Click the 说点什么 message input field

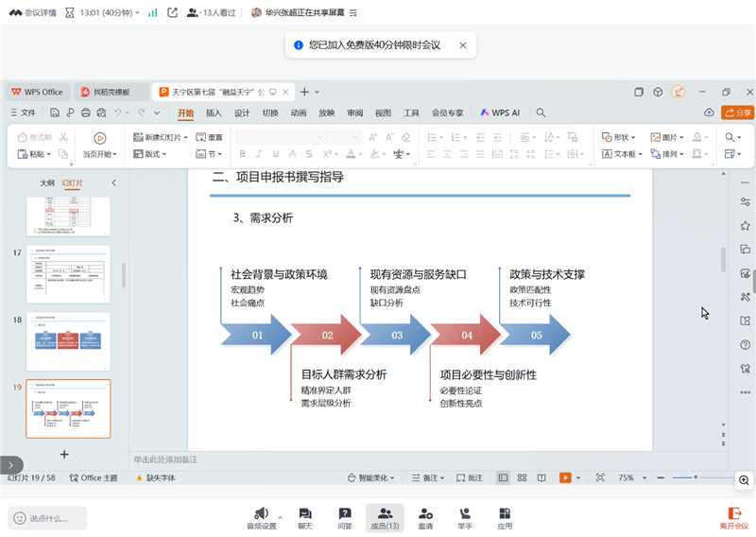click(x=47, y=518)
